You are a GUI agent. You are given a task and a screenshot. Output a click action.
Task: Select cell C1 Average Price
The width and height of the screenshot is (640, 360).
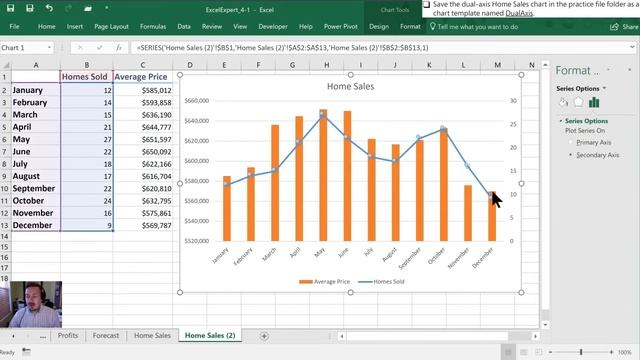[142, 77]
